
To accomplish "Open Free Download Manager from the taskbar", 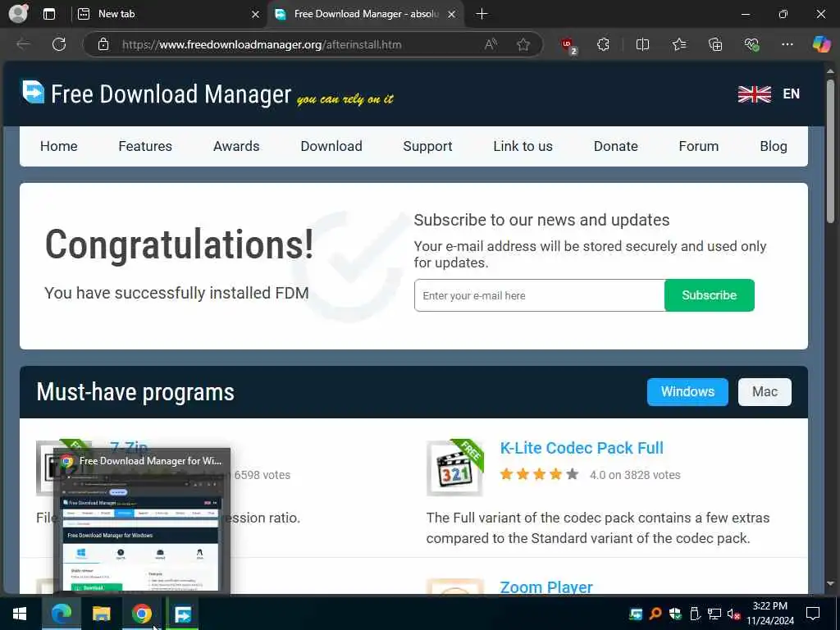I will tap(183, 614).
